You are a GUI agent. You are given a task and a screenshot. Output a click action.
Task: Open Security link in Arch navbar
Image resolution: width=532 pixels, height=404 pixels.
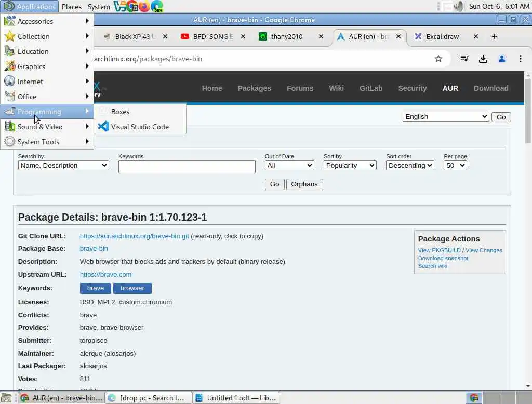click(412, 88)
